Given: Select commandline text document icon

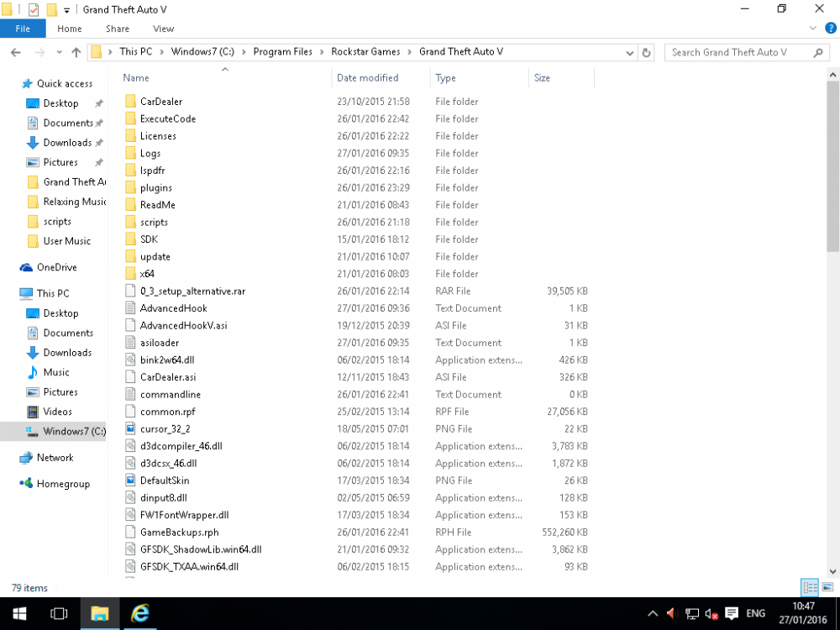Looking at the screenshot, I should (130, 394).
